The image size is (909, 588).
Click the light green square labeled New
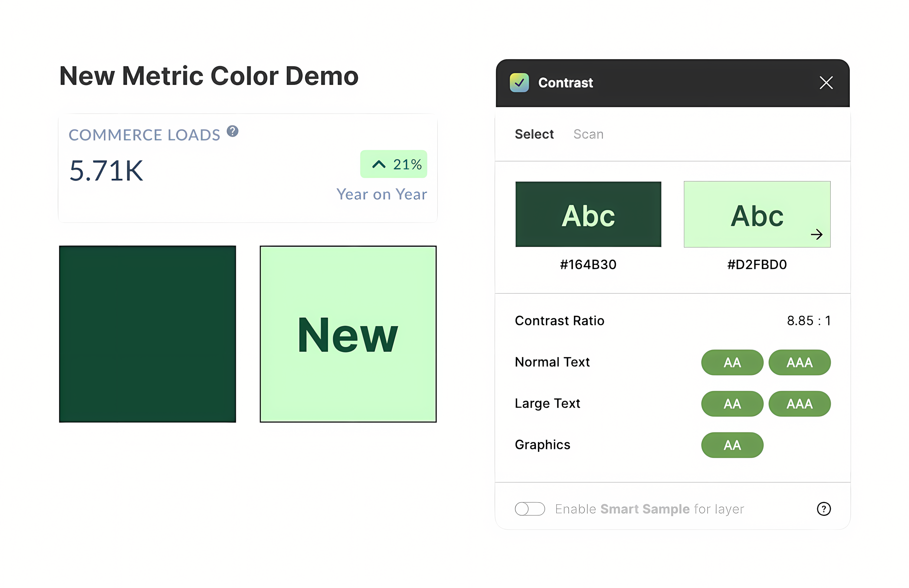point(348,334)
